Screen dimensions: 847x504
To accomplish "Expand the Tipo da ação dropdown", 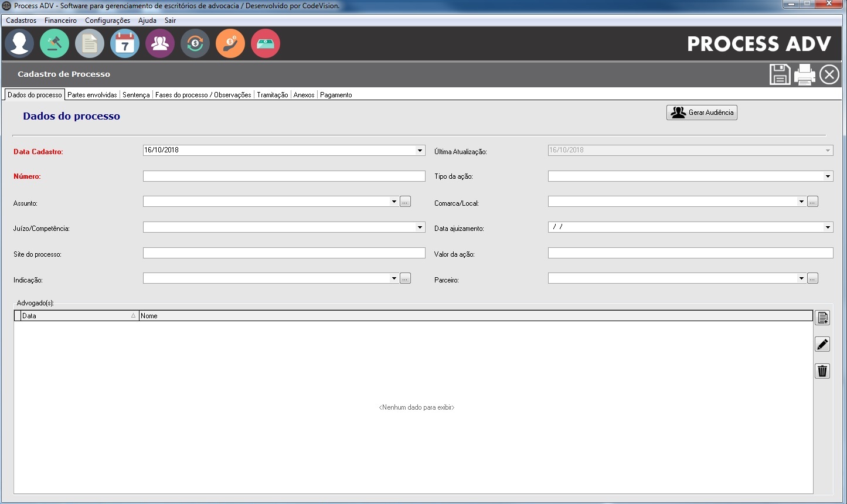I will (828, 176).
